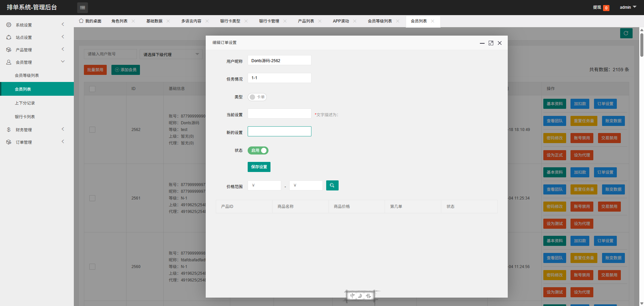Viewport: 644px width, 306px height.
Task: Open 银行卡列表 in the sidebar
Action: (x=25, y=117)
